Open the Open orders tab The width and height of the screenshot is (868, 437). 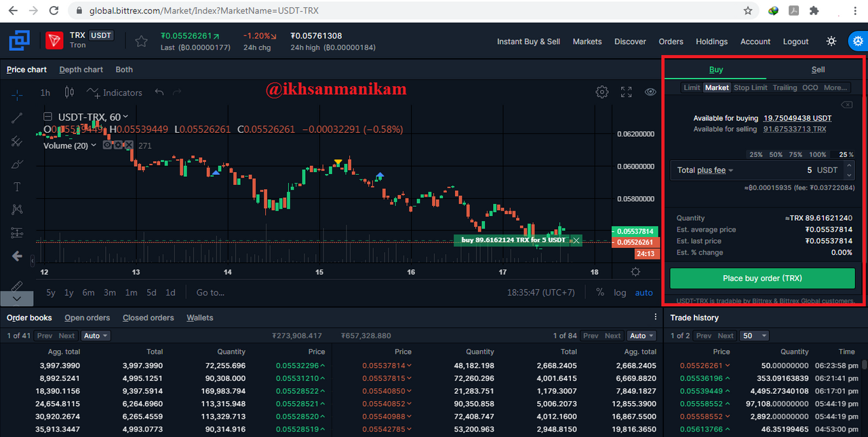pos(87,318)
